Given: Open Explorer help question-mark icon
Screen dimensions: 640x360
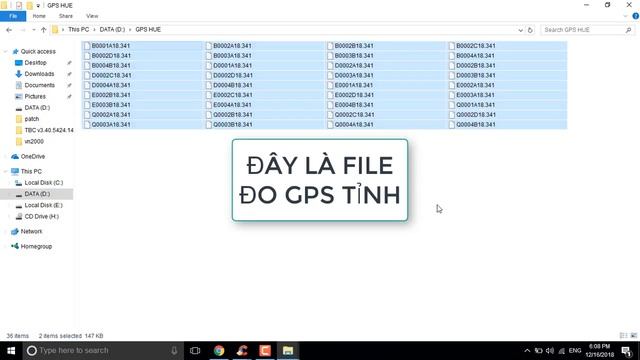Looking at the screenshot, I should (x=636, y=16).
